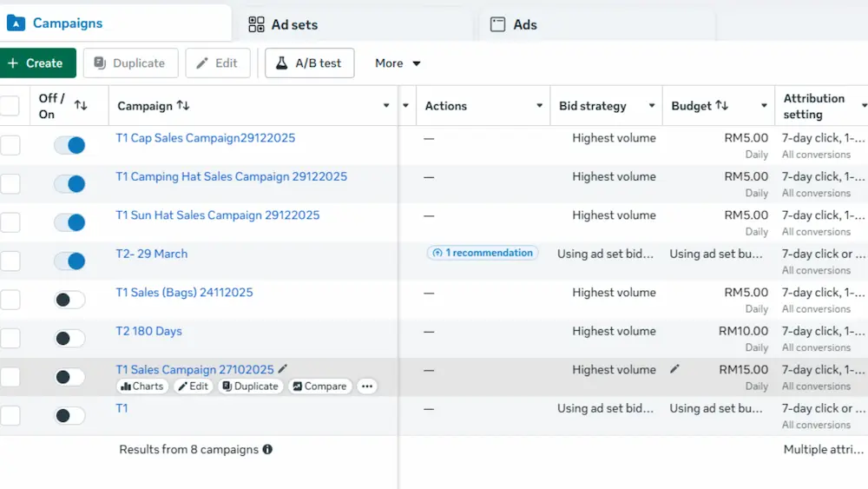Open Charts for T1 Sales Campaign 27102025
The width and height of the screenshot is (868, 489).
click(142, 386)
